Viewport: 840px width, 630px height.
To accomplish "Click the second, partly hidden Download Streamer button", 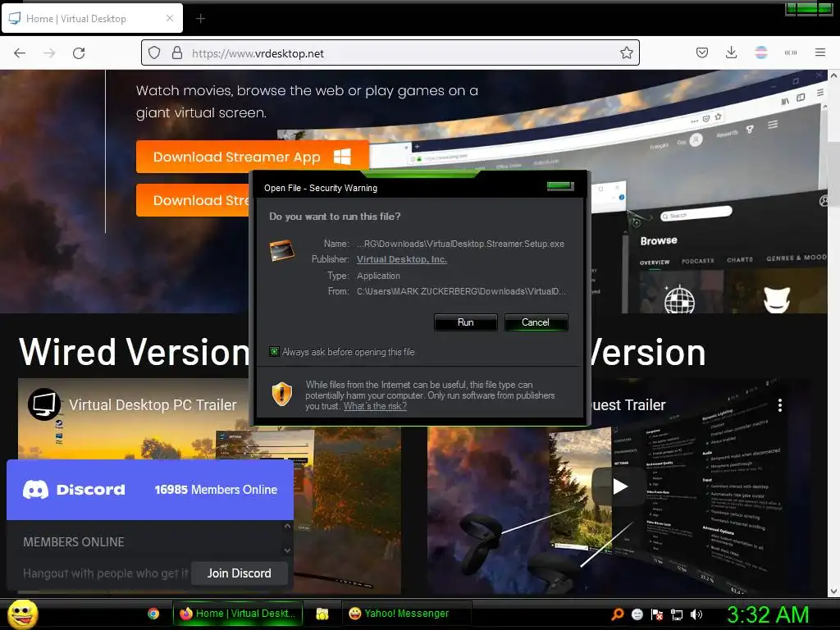I will point(193,200).
